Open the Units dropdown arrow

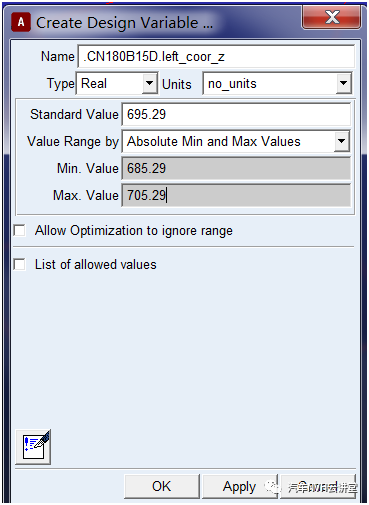click(343, 83)
